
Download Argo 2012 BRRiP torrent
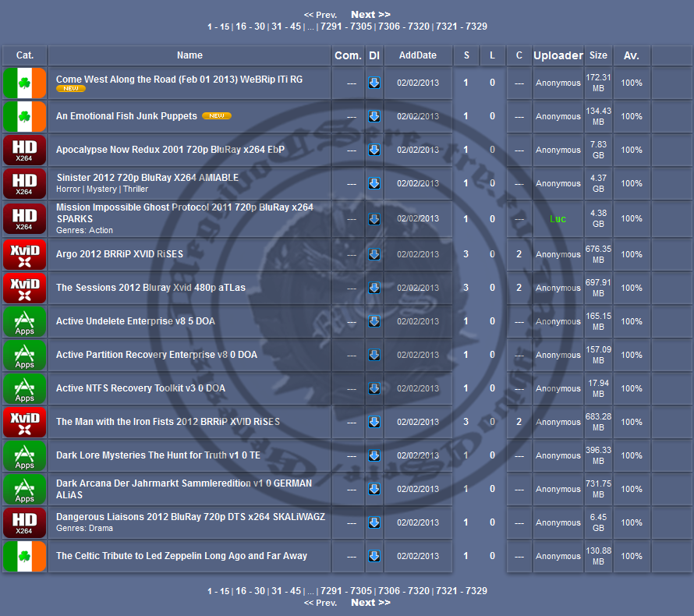(374, 254)
